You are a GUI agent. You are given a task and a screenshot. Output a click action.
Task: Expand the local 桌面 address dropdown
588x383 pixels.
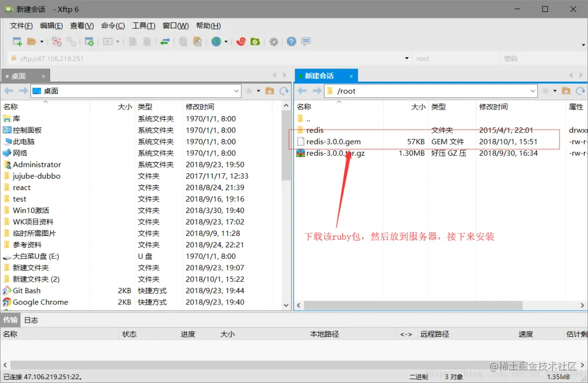tap(236, 90)
